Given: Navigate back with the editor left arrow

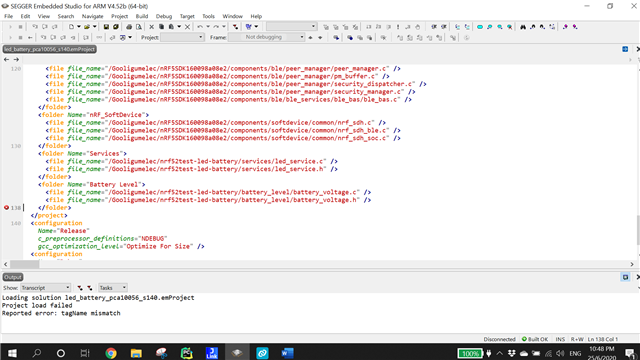Looking at the screenshot, I should tap(6, 60).
